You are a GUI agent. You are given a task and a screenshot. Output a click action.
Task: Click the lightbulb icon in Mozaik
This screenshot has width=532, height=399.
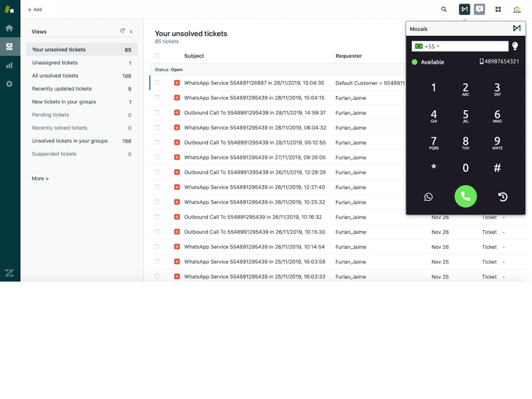click(515, 46)
